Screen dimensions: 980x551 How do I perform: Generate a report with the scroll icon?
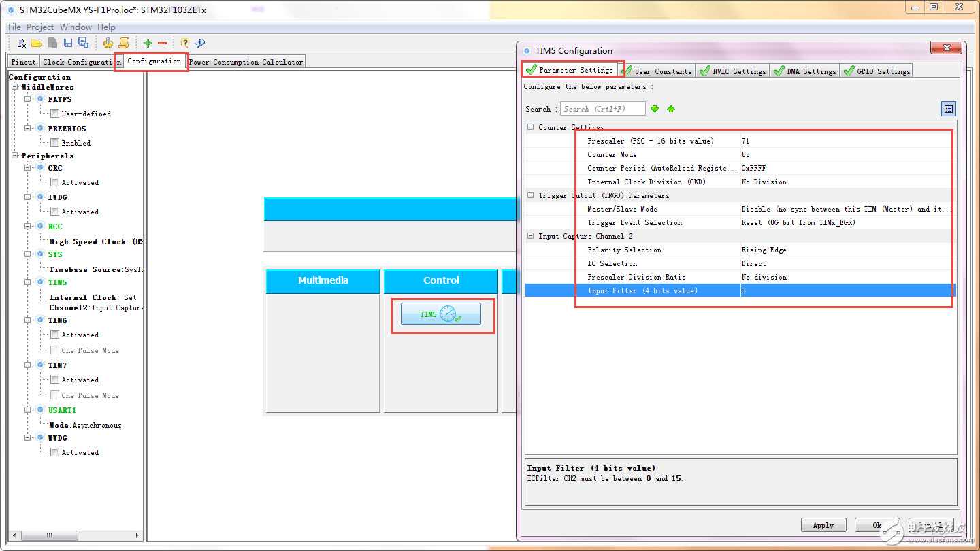(124, 43)
